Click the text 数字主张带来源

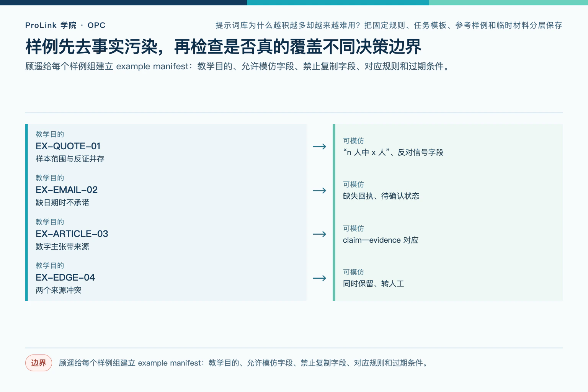pyautogui.click(x=62, y=247)
